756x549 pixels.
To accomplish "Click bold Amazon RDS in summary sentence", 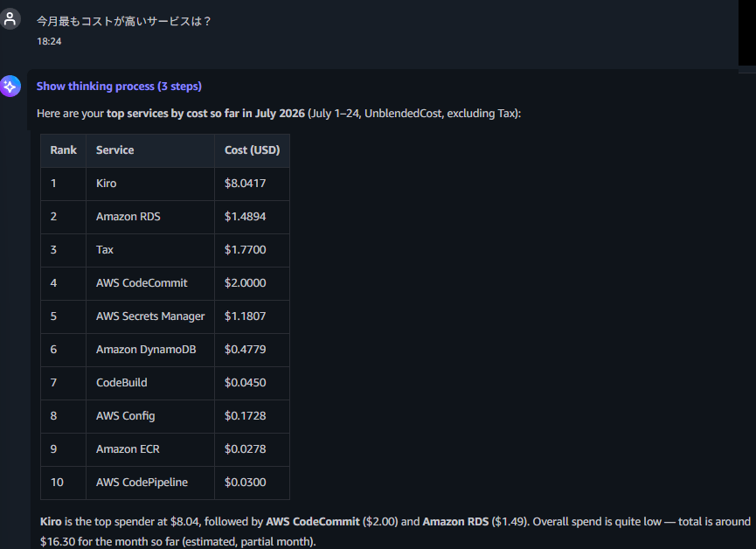I will (x=455, y=522).
